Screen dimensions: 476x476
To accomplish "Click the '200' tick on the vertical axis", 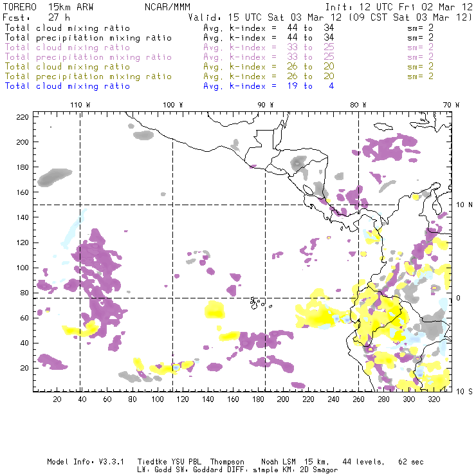I will pos(23,142).
